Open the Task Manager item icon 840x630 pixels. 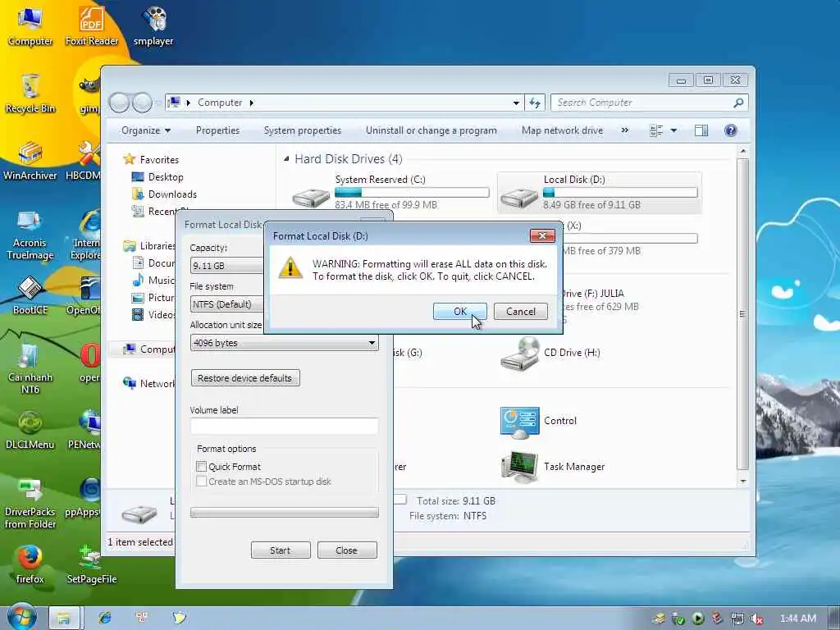(519, 467)
